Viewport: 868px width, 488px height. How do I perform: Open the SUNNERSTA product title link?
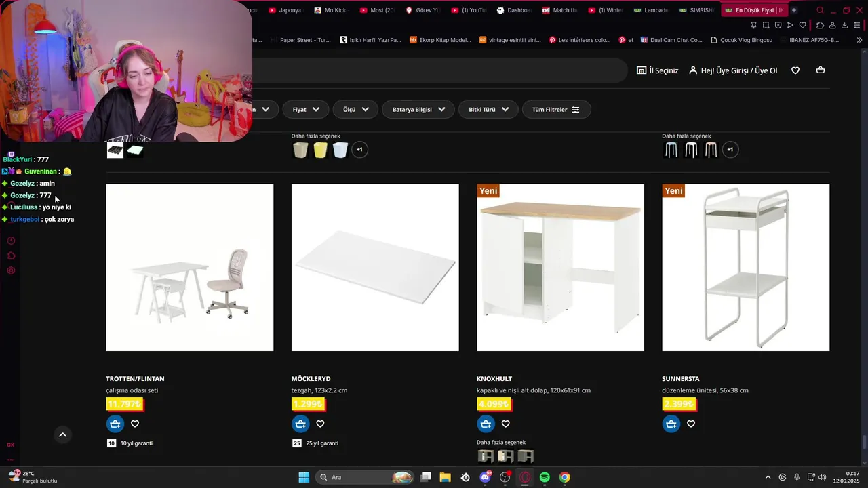681,379
